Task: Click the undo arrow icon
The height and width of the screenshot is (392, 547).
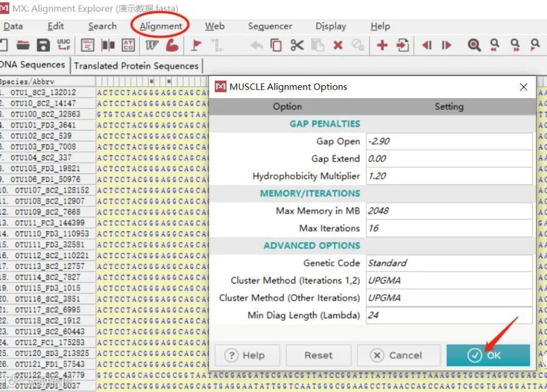Action: click(257, 45)
